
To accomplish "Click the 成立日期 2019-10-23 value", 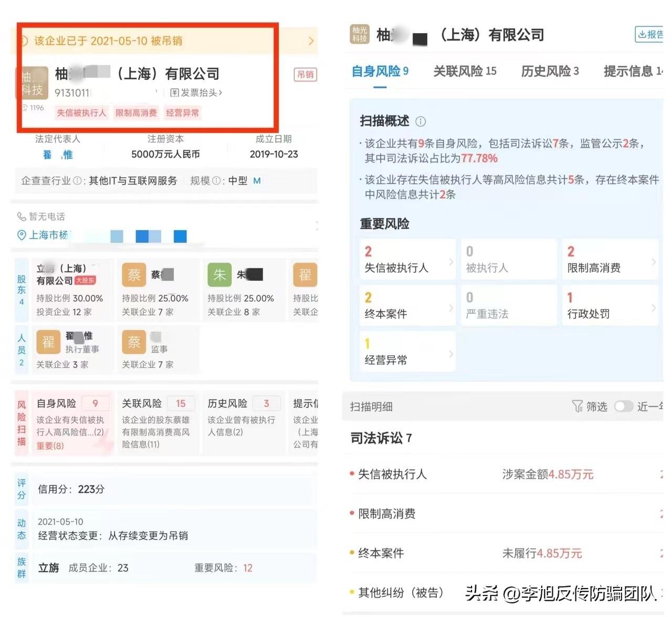I will [x=274, y=154].
